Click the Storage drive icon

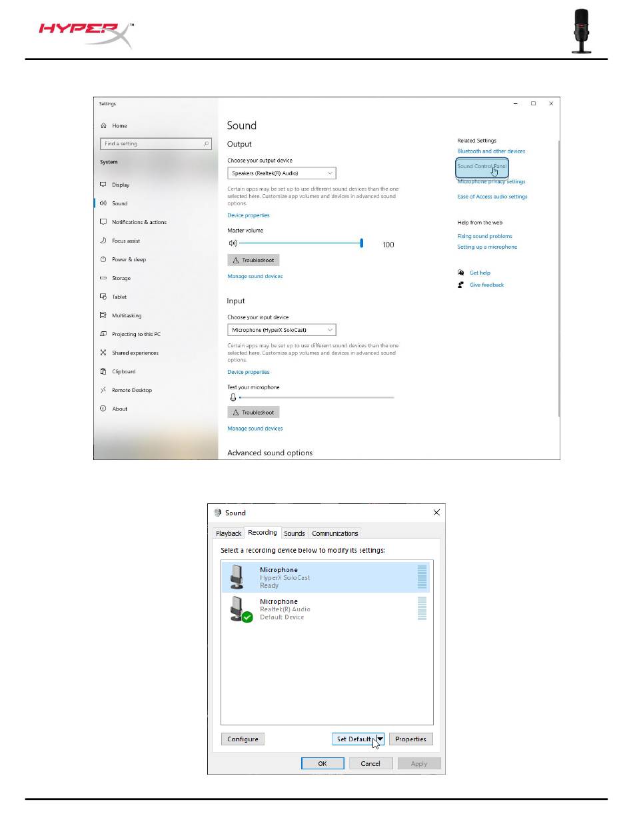click(x=103, y=278)
